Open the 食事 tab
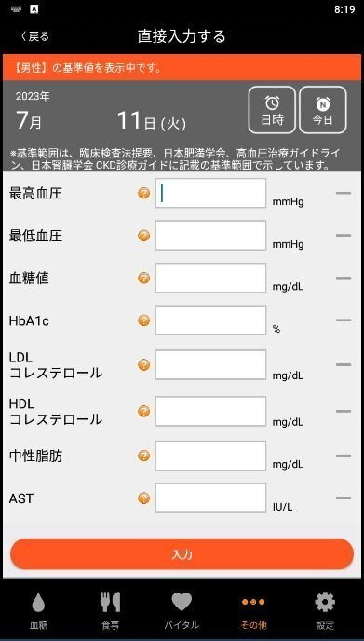This screenshot has height=641, width=364. (110, 611)
